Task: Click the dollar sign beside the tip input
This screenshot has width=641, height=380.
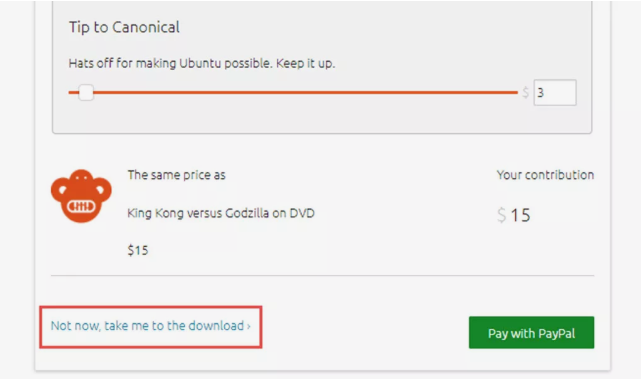Action: click(x=525, y=93)
